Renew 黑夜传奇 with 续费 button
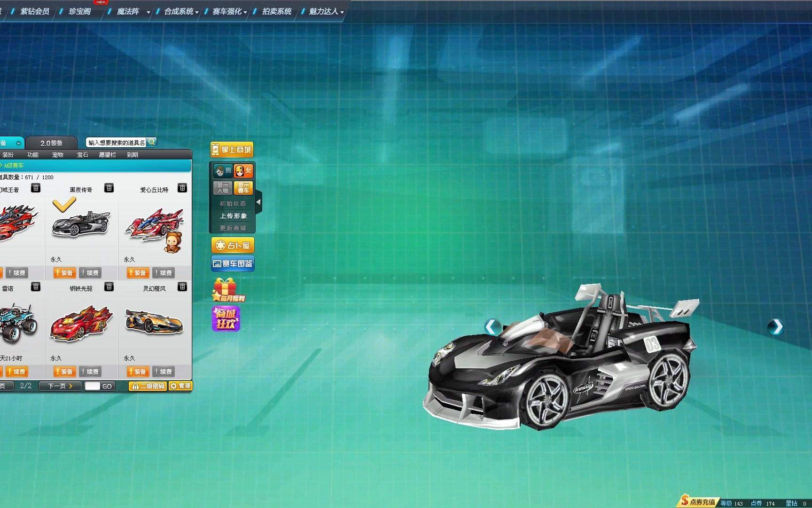Viewport: 812px width, 508px height. point(90,273)
